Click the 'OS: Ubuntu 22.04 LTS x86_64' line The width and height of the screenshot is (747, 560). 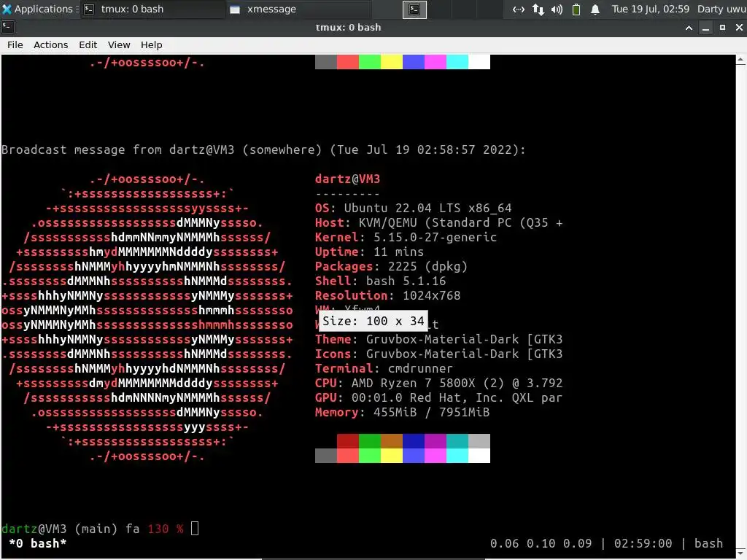click(413, 208)
